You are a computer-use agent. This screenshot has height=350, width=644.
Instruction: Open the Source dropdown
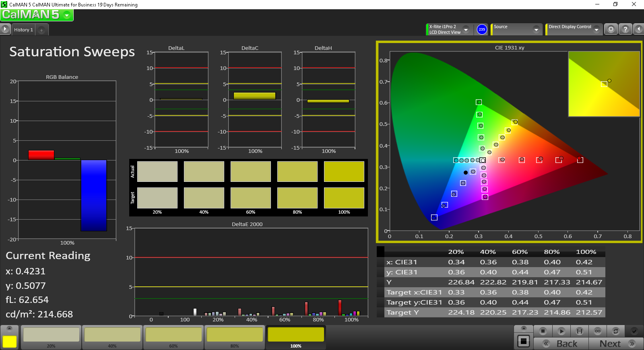point(536,29)
